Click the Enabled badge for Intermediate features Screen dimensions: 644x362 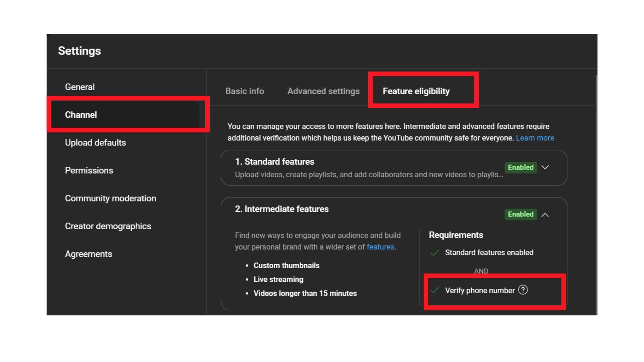click(x=520, y=214)
